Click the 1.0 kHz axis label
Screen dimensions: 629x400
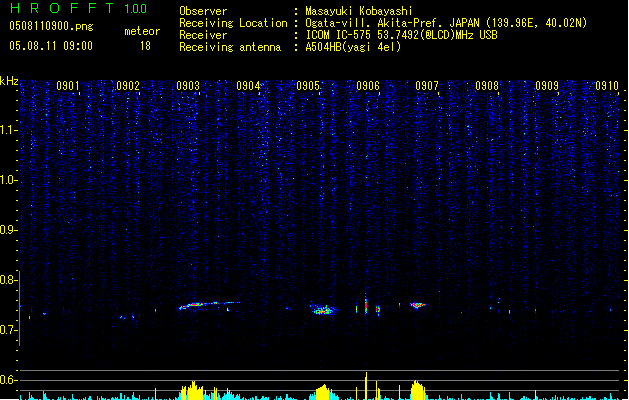(x=9, y=180)
